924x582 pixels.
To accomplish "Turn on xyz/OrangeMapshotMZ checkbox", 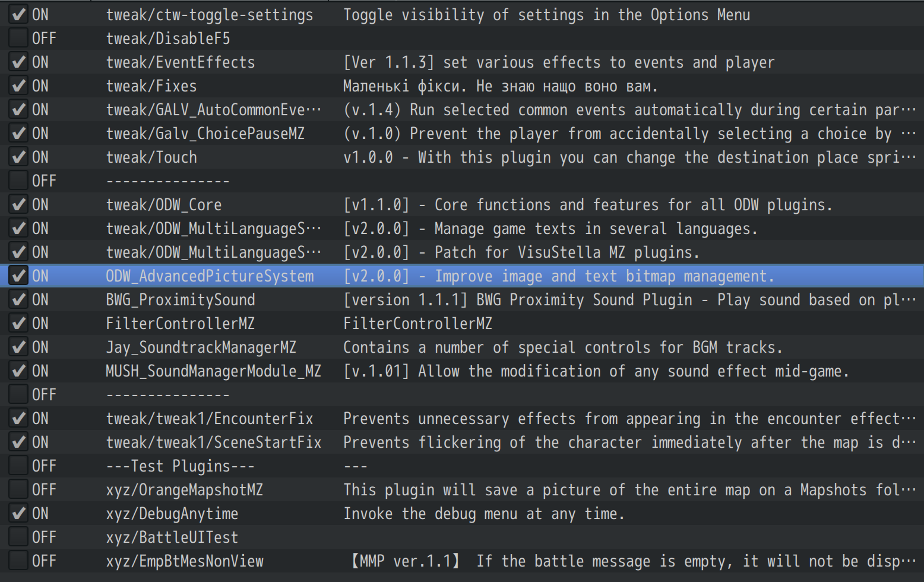I will (x=18, y=489).
